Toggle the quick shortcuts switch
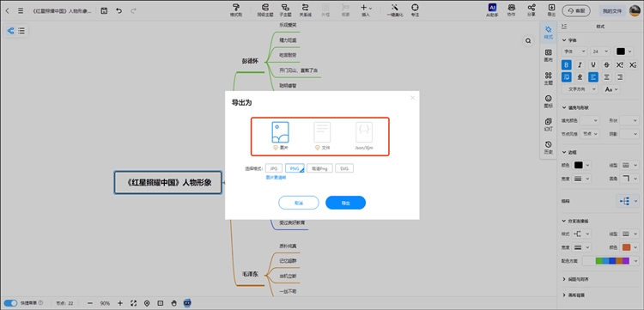This screenshot has width=644, height=310. [11, 303]
